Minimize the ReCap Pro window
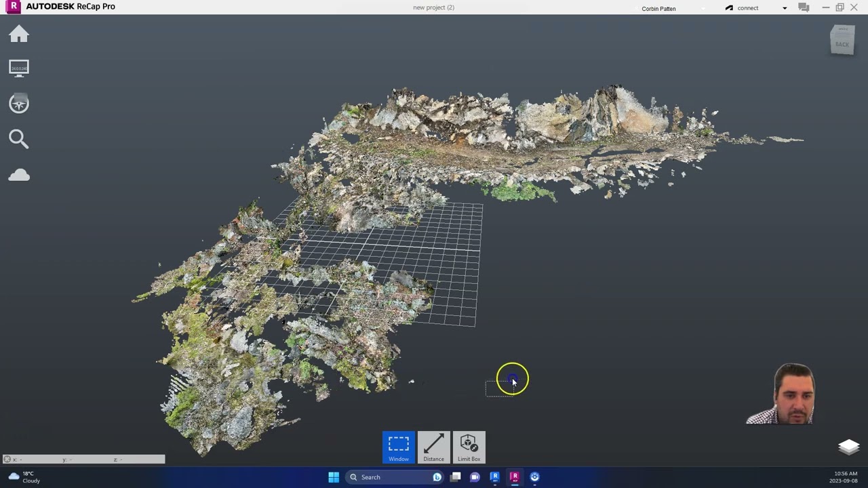The image size is (868, 488). click(x=825, y=7)
